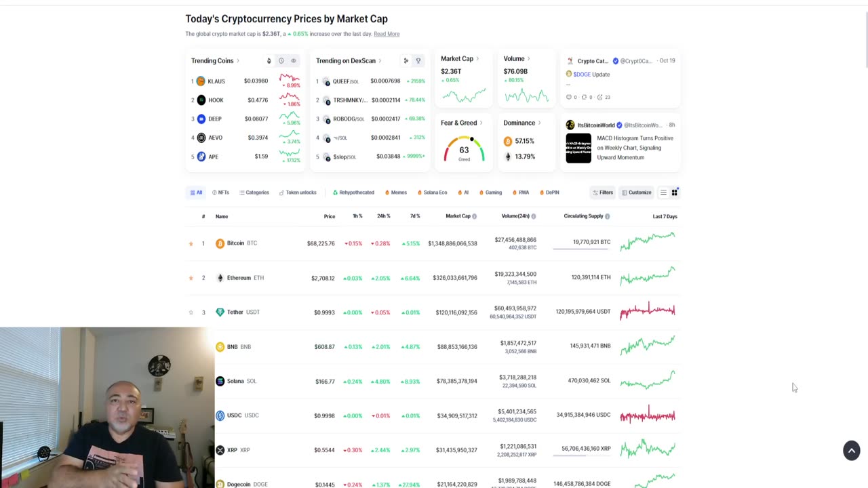868x488 pixels.
Task: Toggle the Tether watchlist star
Action: tap(191, 312)
